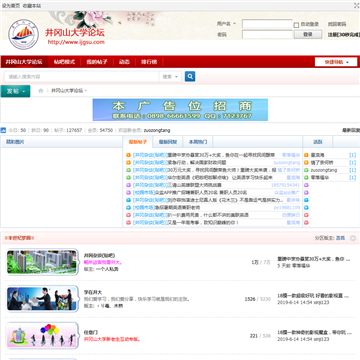Click the forgot password link
360x360 pixels.
coord(337,24)
